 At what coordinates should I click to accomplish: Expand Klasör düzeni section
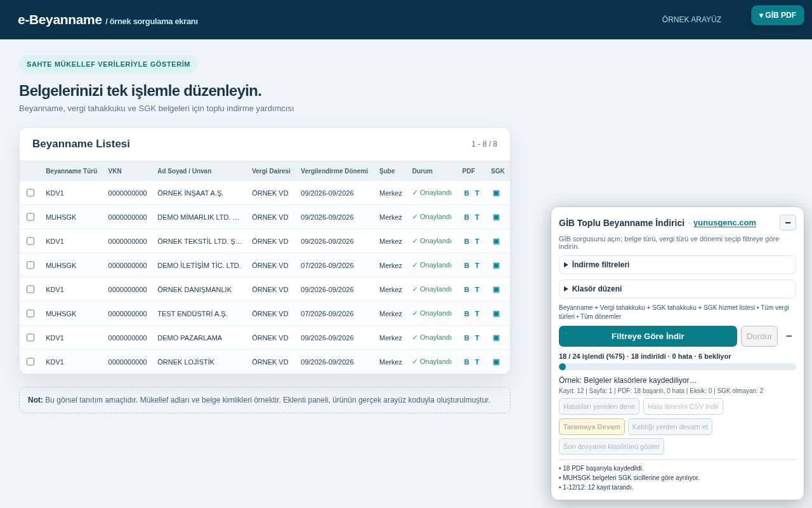(678, 289)
